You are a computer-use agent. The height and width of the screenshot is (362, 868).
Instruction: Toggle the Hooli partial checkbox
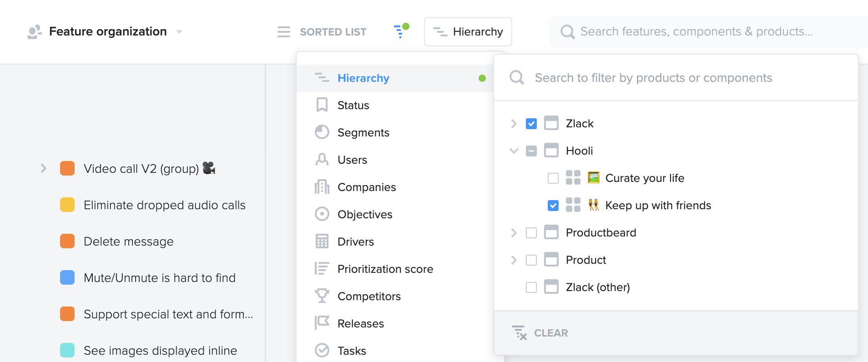531,151
